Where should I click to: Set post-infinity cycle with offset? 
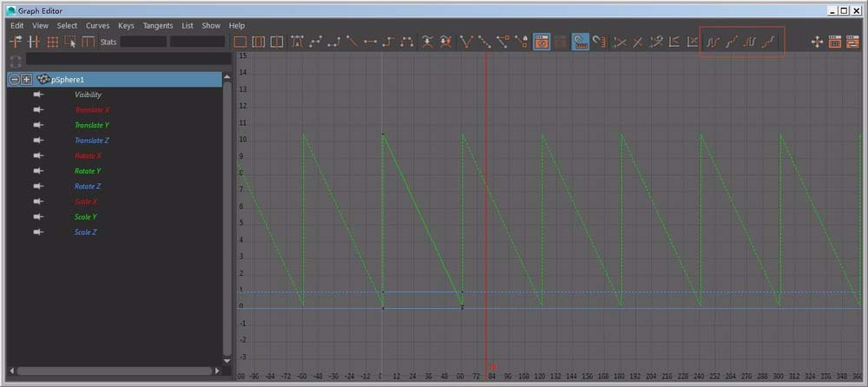(x=767, y=42)
